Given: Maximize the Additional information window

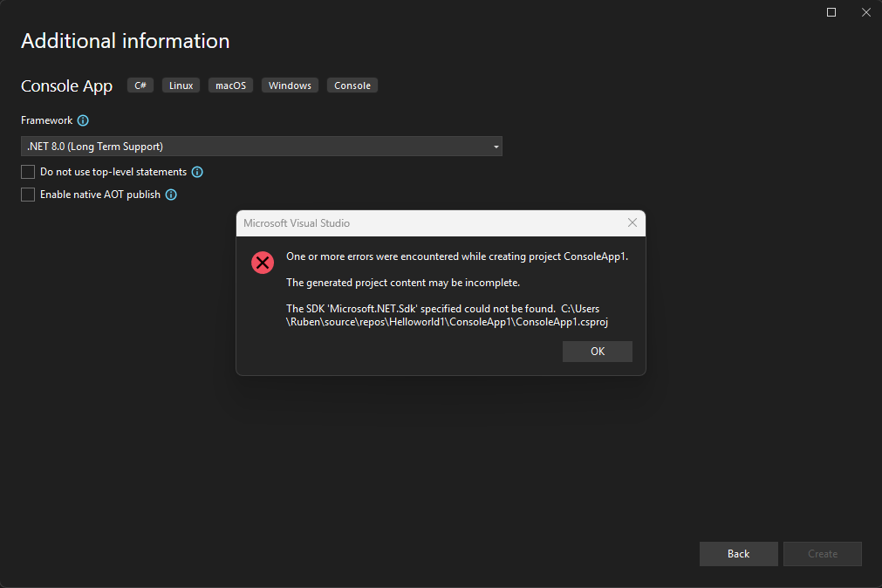Looking at the screenshot, I should (831, 12).
